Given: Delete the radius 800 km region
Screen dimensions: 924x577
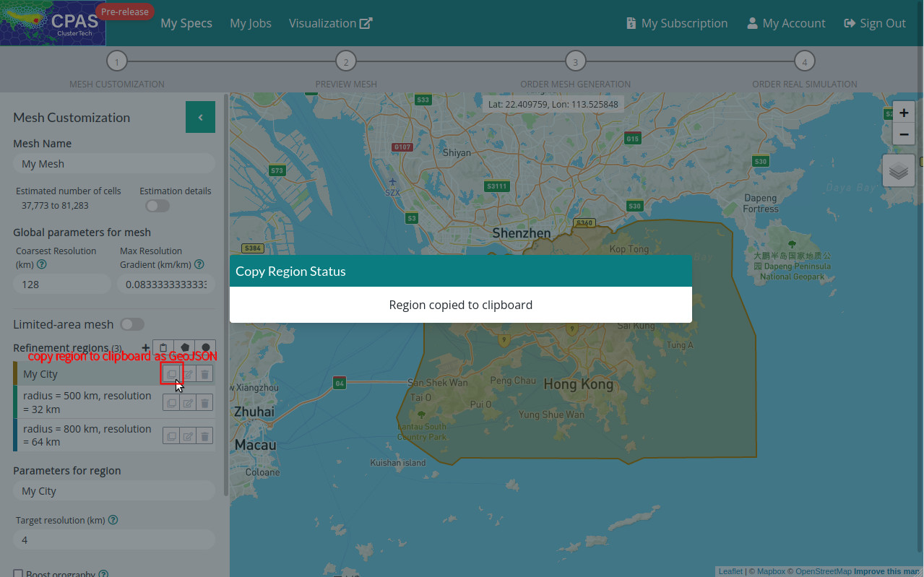Looking at the screenshot, I should pyautogui.click(x=205, y=435).
